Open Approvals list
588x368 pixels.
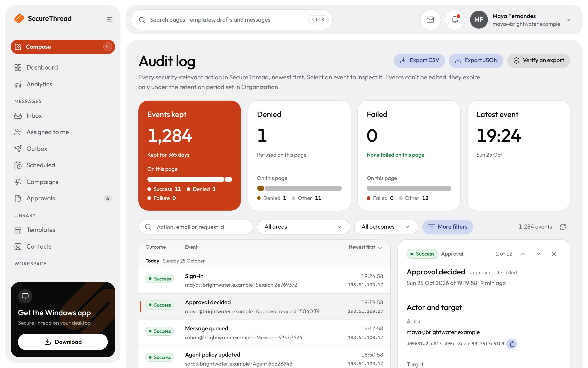coord(63,198)
